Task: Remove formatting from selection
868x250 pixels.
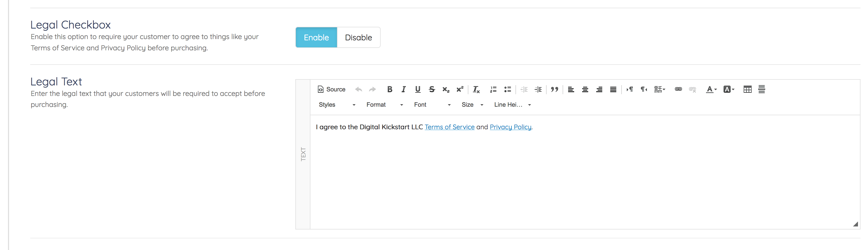Action: click(476, 89)
